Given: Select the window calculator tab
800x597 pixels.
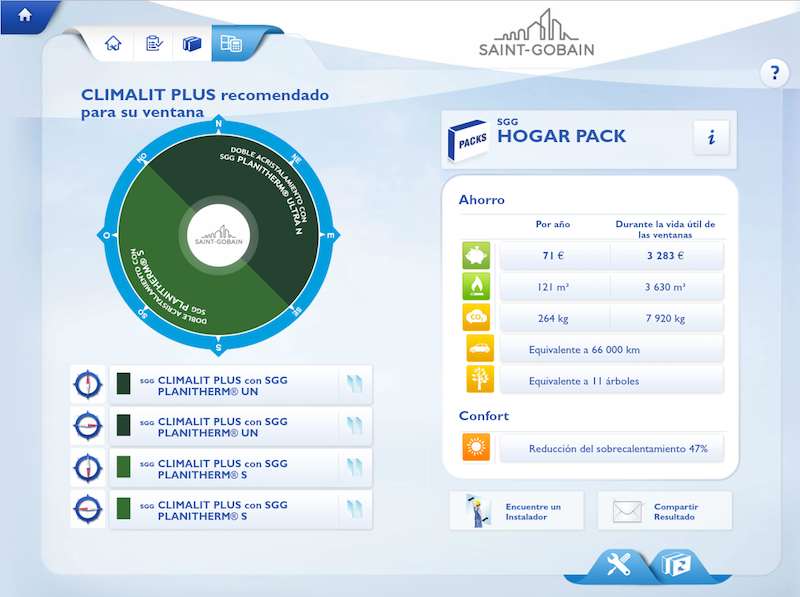Looking at the screenshot, I should click(x=231, y=44).
